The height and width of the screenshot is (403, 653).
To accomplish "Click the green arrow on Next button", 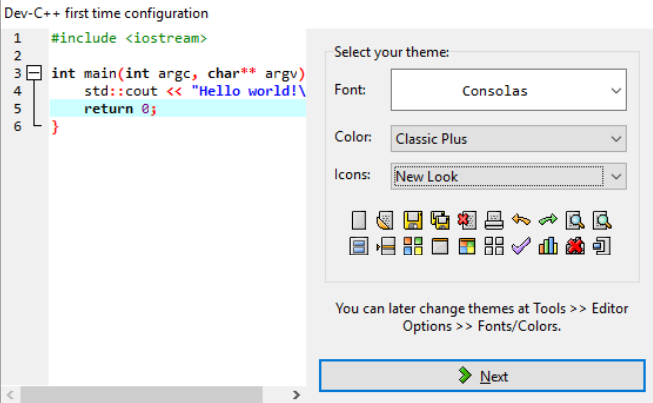I will point(465,376).
